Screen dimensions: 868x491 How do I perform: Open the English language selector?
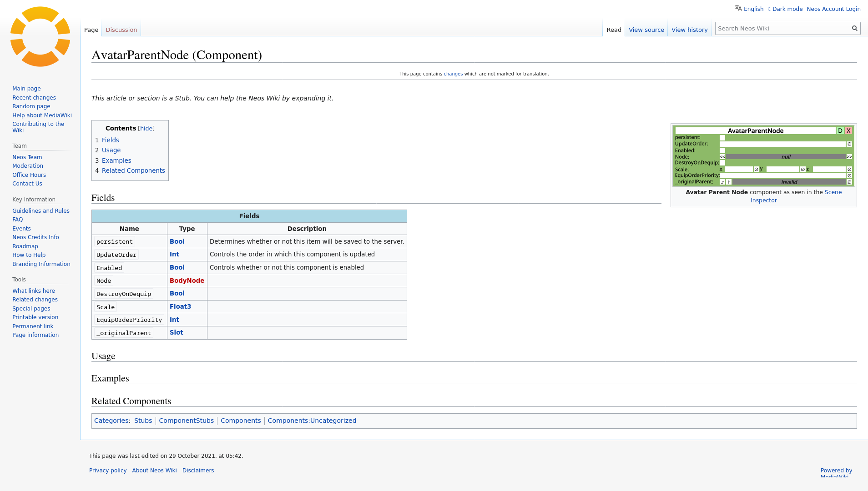(x=753, y=9)
